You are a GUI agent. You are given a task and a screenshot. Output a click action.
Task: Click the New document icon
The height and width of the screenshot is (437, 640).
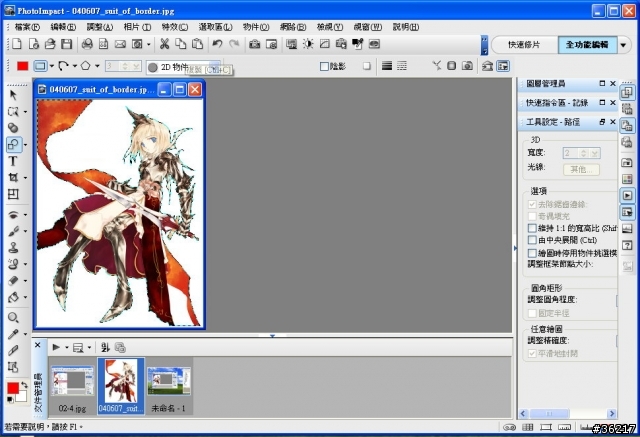pyautogui.click(x=17, y=44)
